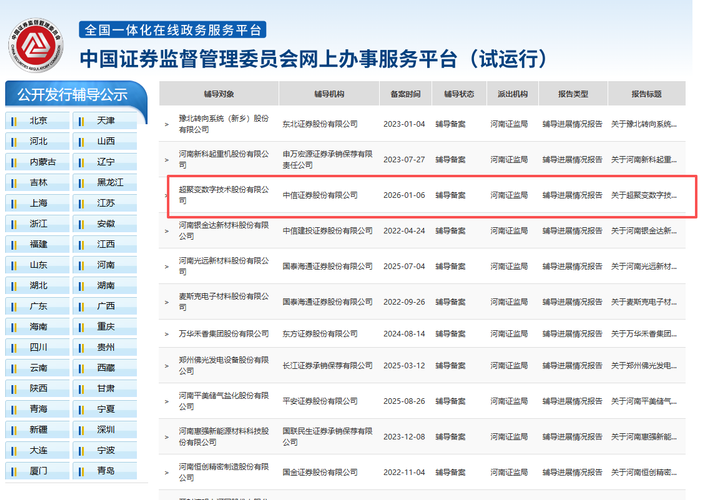727x500 pixels.
Task: Select 四川 region
Action: (x=38, y=347)
